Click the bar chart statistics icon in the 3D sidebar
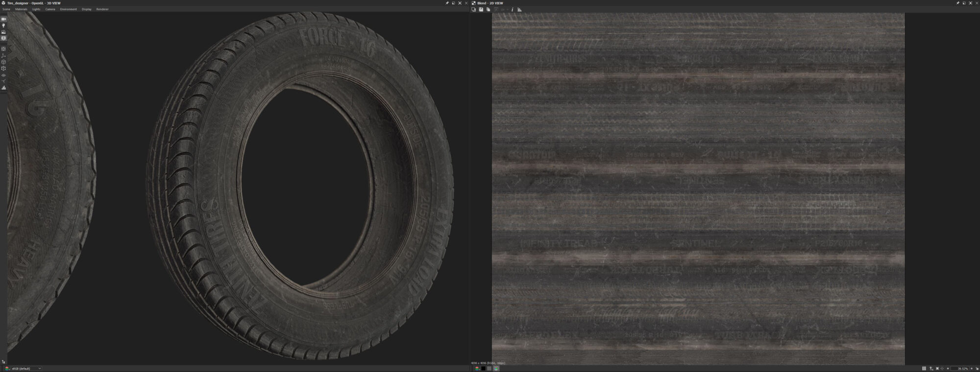The width and height of the screenshot is (980, 372). [3, 88]
